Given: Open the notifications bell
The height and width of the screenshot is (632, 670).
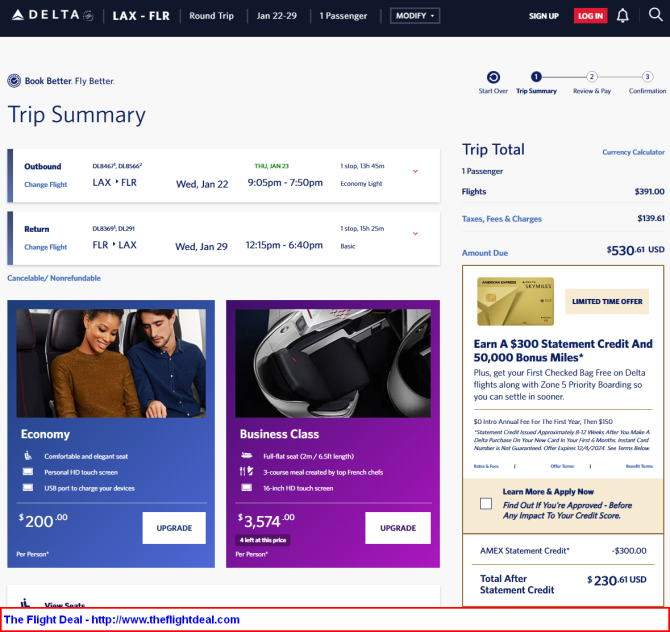Looking at the screenshot, I should click(x=623, y=16).
